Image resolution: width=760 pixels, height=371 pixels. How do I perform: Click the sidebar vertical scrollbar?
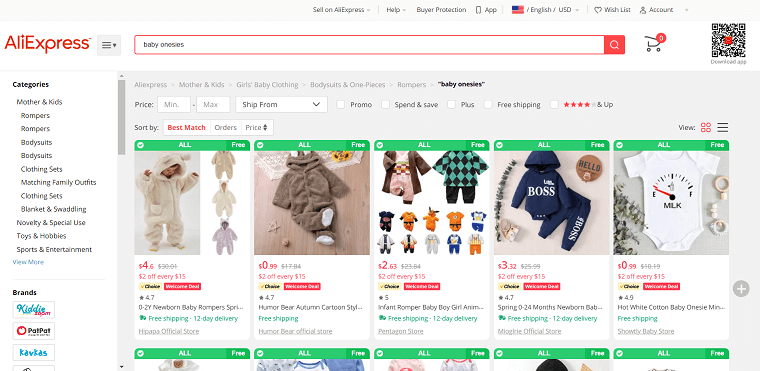[121, 116]
